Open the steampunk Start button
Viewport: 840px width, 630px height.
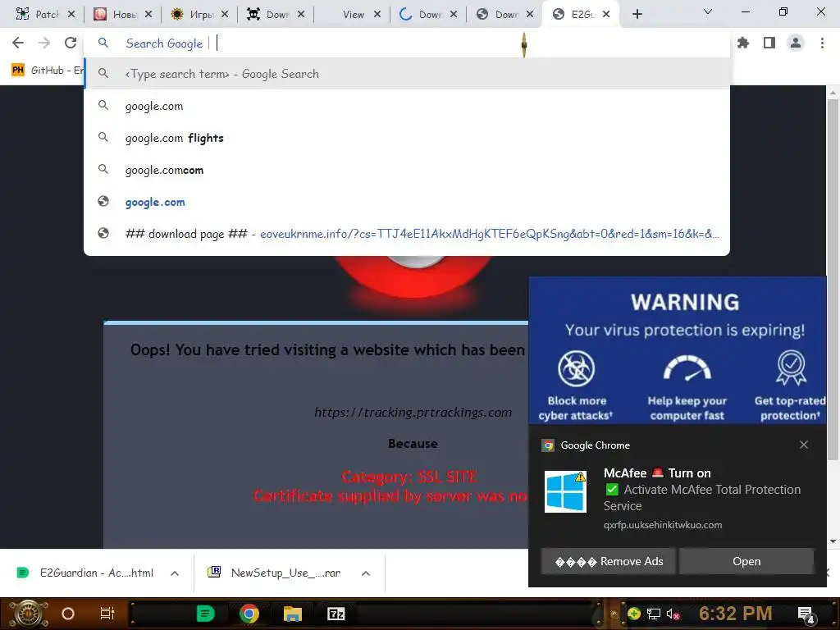[x=28, y=614]
